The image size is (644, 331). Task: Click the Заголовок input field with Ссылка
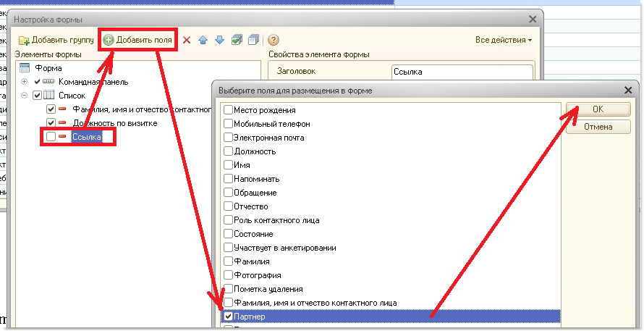coord(461,72)
